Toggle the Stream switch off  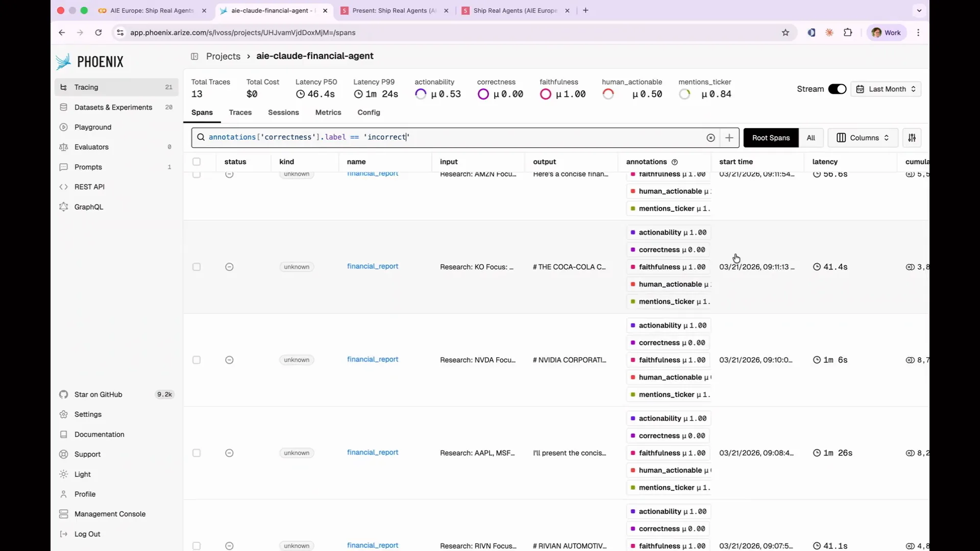[837, 89]
